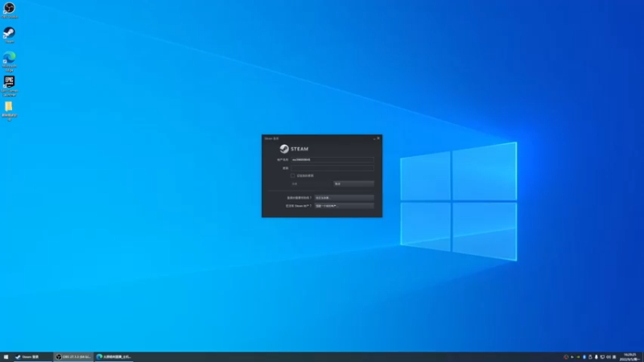Click the password field in Steam login
This screenshot has width=644, height=362.
coord(332,168)
